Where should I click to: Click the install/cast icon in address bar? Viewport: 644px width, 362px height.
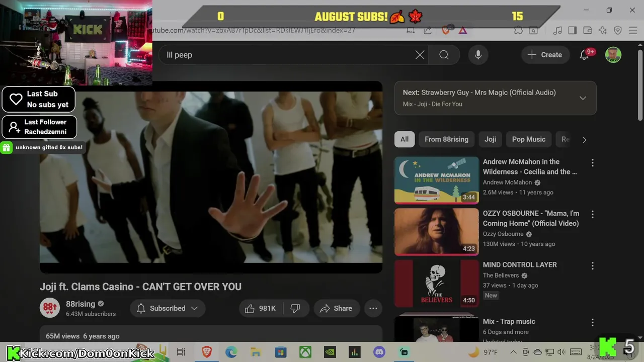pyautogui.click(x=411, y=30)
